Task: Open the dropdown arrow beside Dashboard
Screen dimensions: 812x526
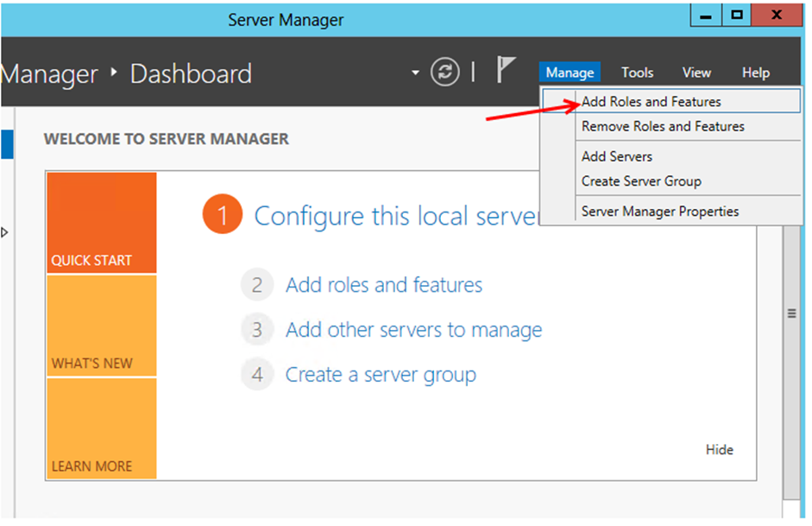Action: [x=415, y=73]
